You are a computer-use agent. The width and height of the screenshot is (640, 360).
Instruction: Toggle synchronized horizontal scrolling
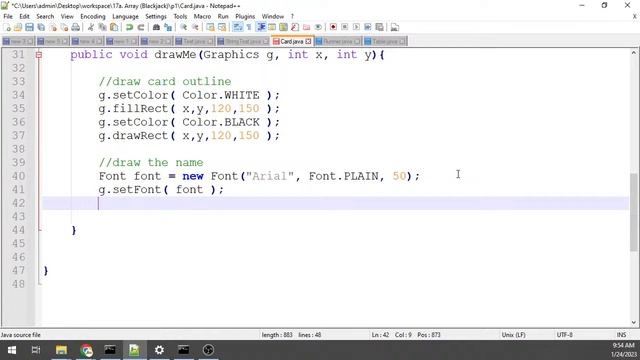click(x=222, y=27)
